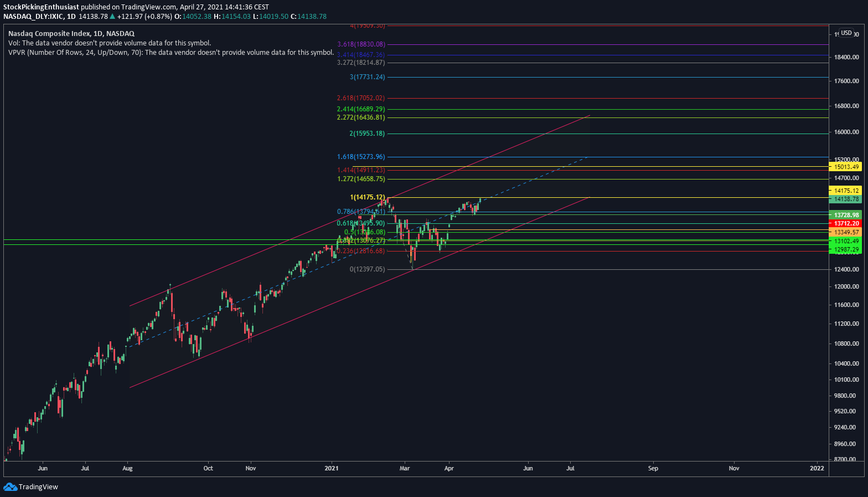Click the TradingView wordmark text
The width and height of the screenshot is (868, 497).
(38, 487)
